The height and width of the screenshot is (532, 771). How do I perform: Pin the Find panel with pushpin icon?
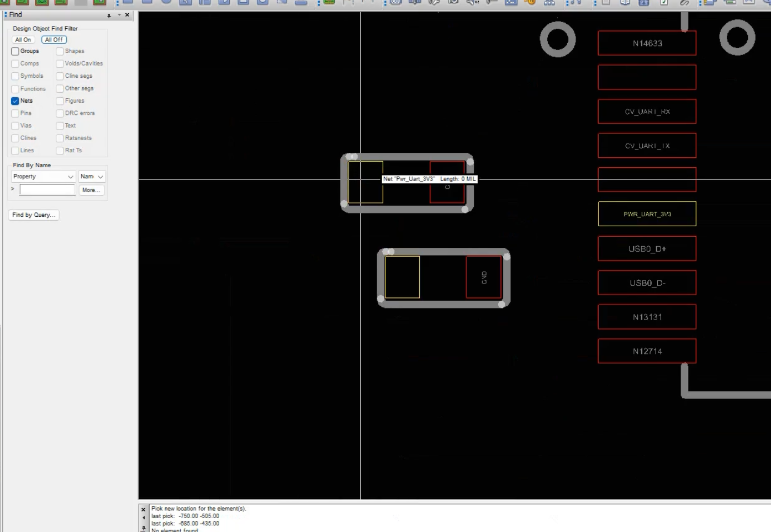tap(109, 15)
